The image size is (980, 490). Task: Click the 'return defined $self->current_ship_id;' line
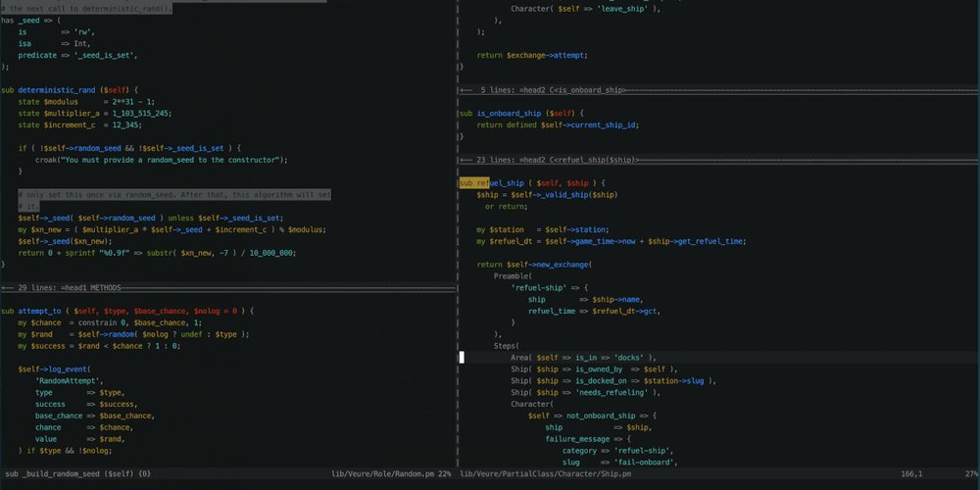[559, 125]
